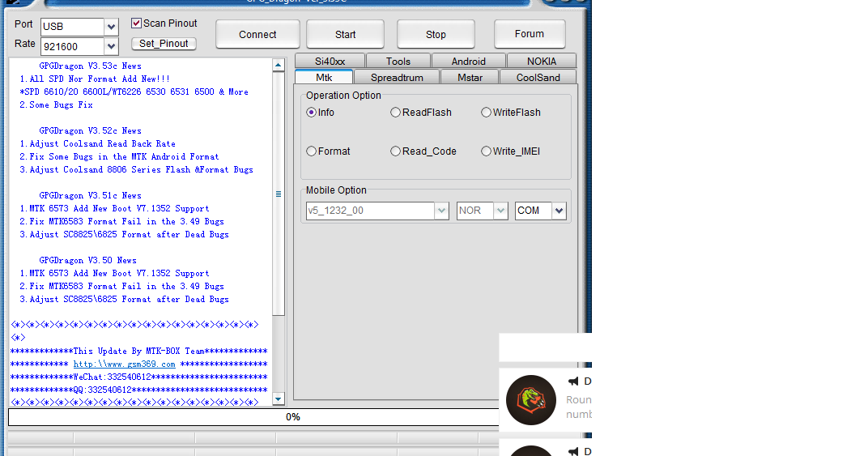Click the line '1.All SPD Nor Format Add New!!!'
This screenshot has width=868, height=456.
[95, 79]
